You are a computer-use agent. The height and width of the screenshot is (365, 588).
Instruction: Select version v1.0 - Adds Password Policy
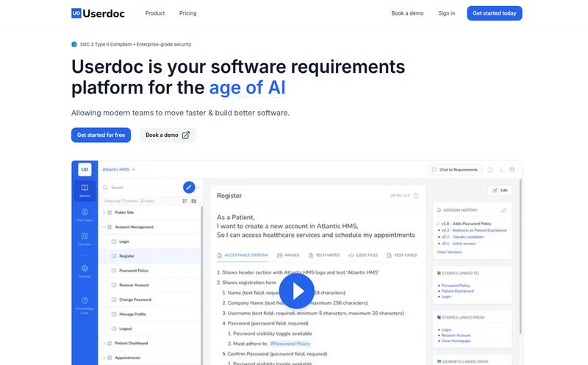click(x=466, y=224)
